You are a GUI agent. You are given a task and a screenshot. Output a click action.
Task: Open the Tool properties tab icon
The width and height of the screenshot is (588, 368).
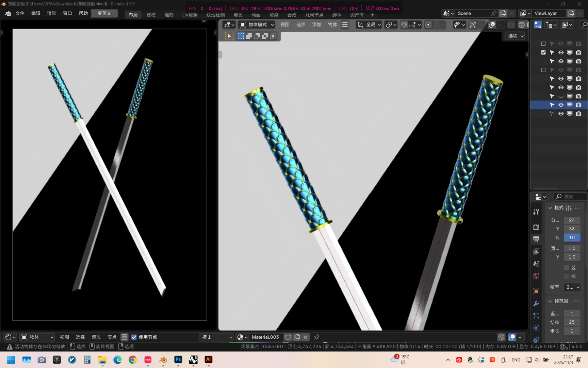[x=536, y=212]
